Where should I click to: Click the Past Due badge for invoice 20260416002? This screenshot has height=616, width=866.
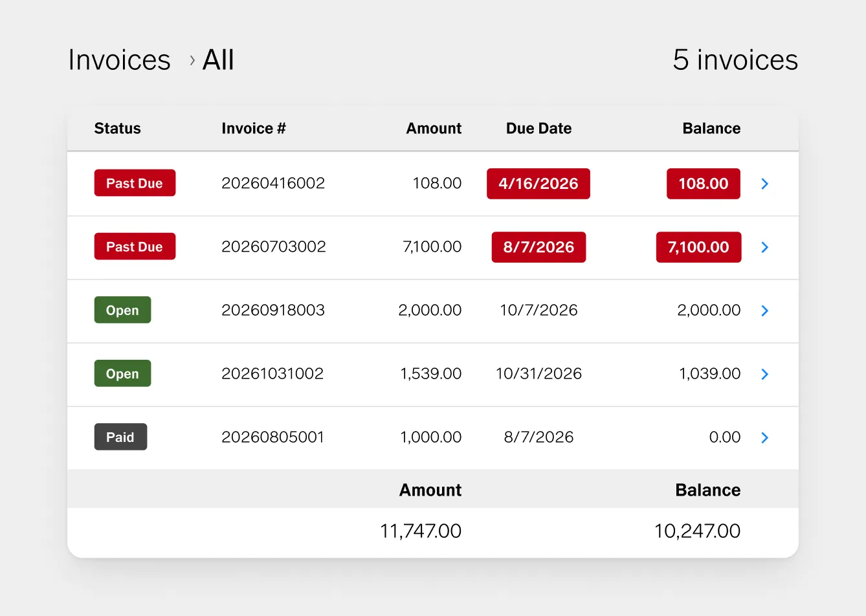[x=135, y=183]
